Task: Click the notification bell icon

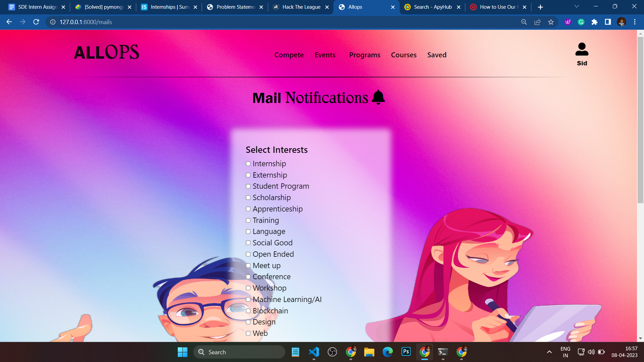Action: click(378, 98)
